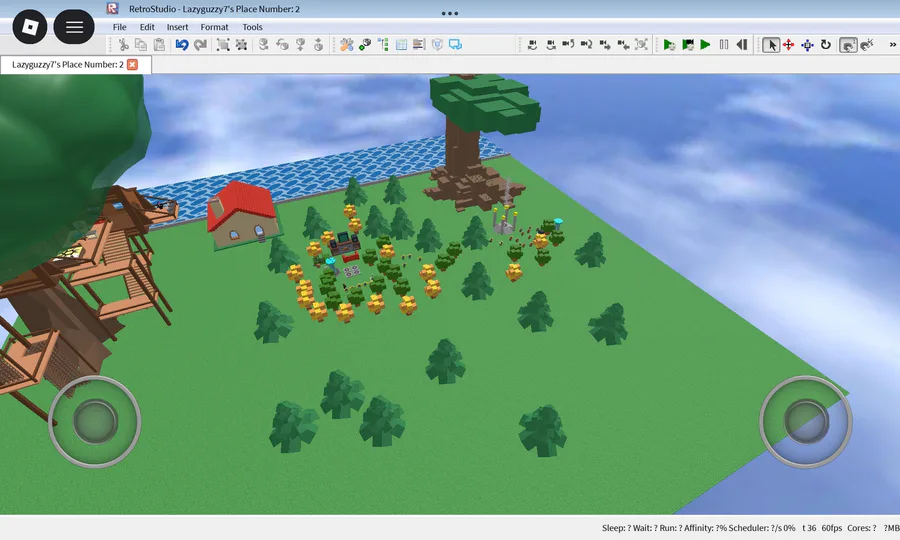Click the Paste clipboard icon
Viewport: 900px width, 540px height.
[x=159, y=45]
